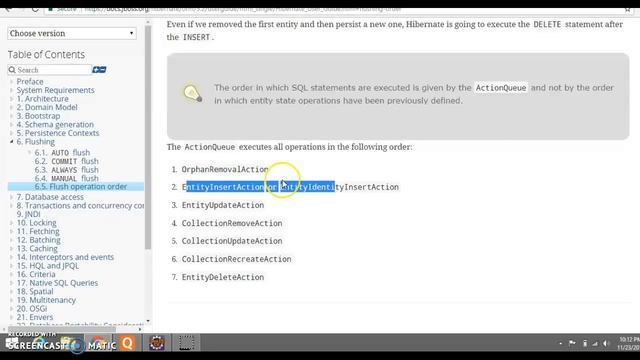Expand the 7. Database access node arrow
This screenshot has height=360, width=640.
[11, 197]
